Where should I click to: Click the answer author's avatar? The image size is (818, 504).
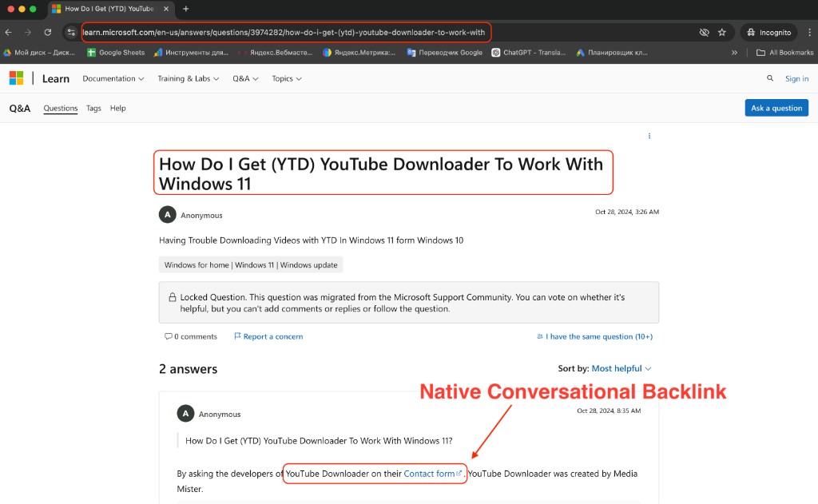[185, 413]
